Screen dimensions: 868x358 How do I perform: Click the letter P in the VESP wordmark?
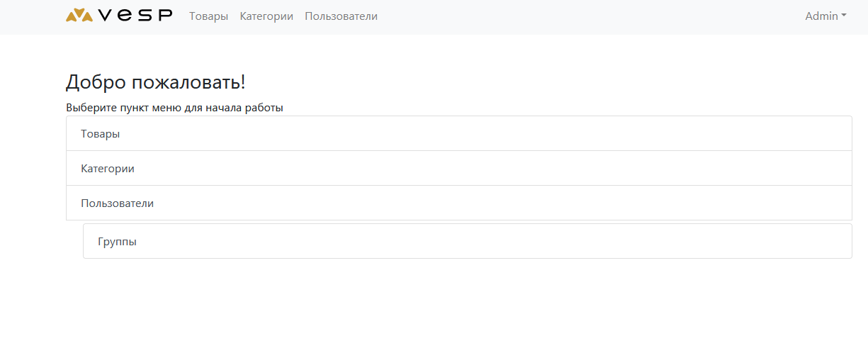coord(164,16)
